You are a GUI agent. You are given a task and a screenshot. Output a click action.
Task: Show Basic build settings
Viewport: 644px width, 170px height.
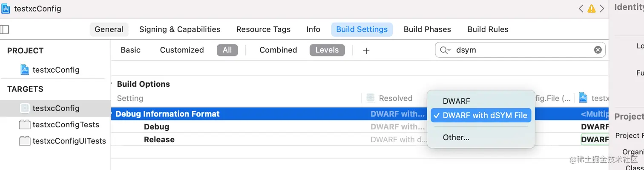point(130,50)
